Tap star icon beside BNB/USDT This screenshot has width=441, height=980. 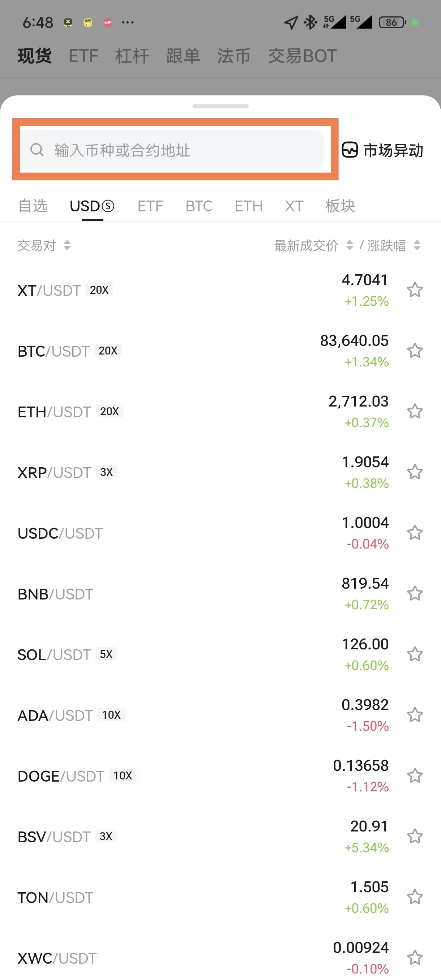[414, 593]
